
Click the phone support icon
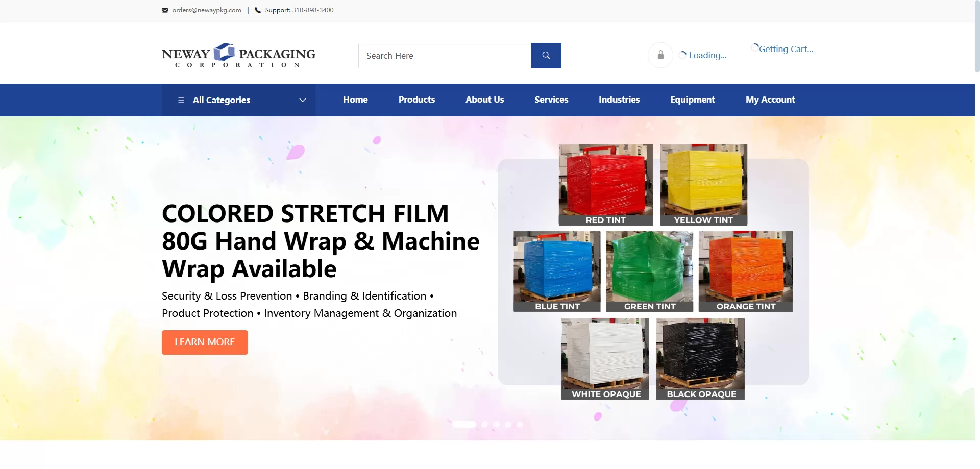pos(258,10)
